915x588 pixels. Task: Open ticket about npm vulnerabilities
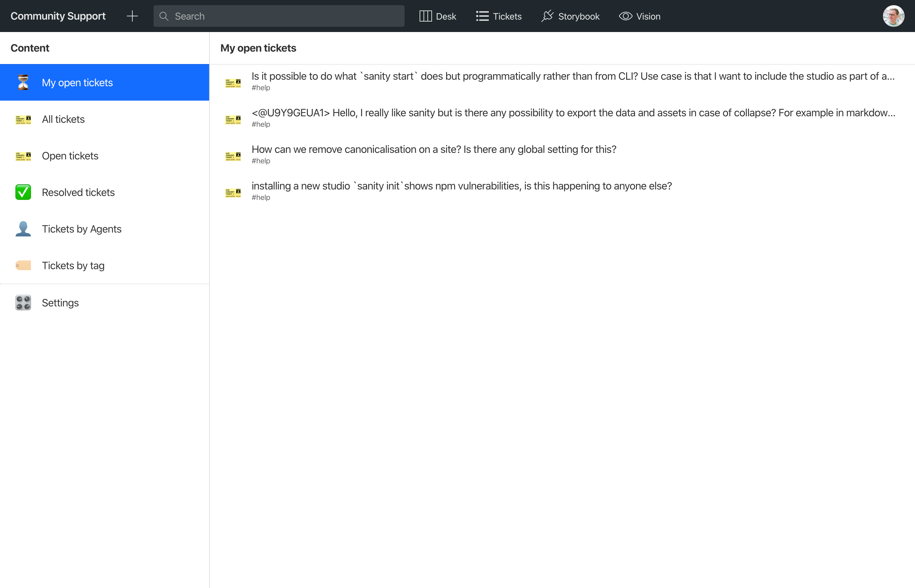(x=461, y=186)
